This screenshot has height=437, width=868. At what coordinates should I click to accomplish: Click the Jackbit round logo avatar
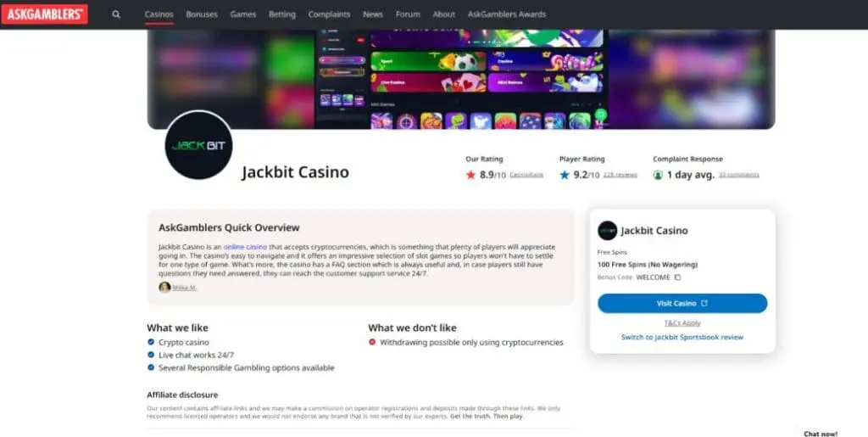198,145
